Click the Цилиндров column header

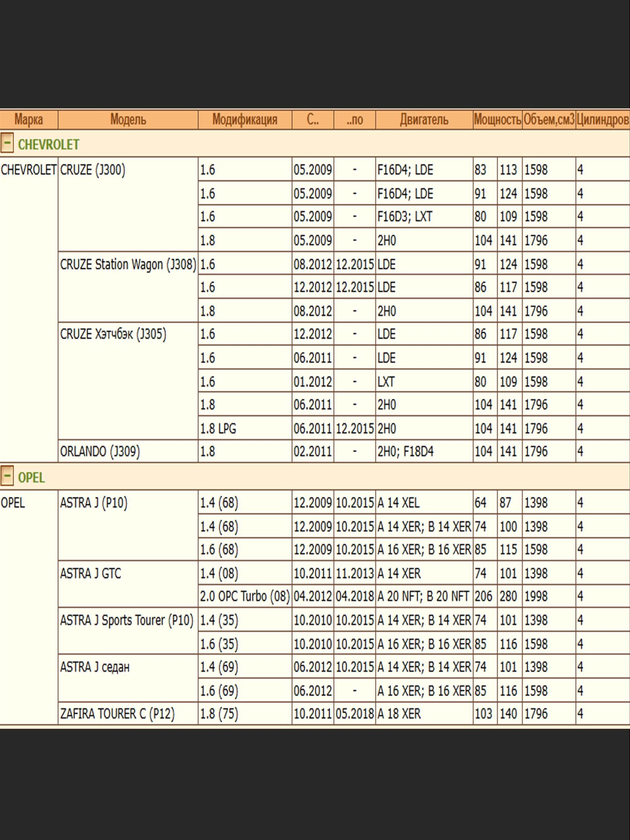coord(602,120)
